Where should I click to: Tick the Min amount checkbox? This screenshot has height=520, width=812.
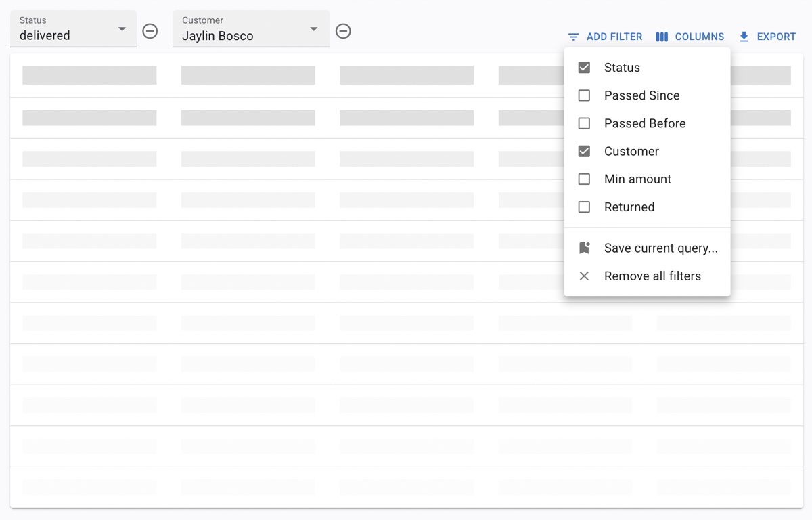[x=584, y=179]
